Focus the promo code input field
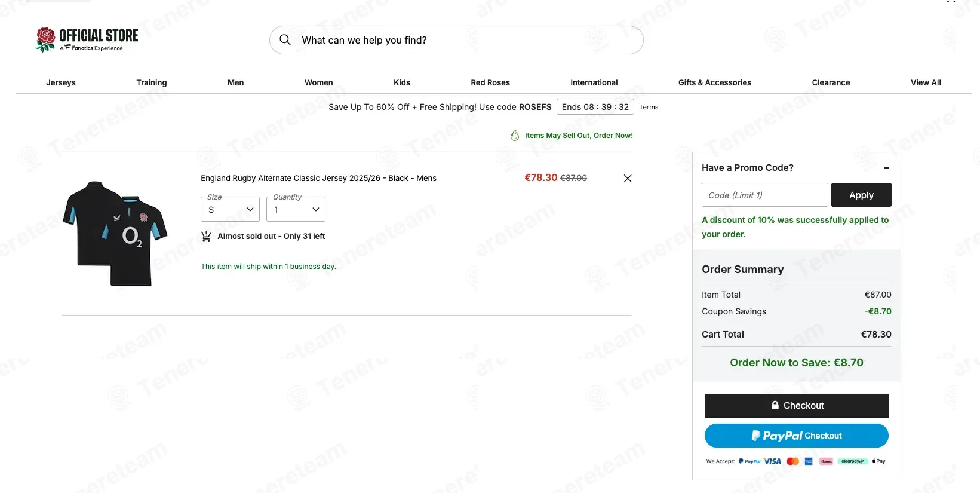The height and width of the screenshot is (493, 980). (765, 195)
